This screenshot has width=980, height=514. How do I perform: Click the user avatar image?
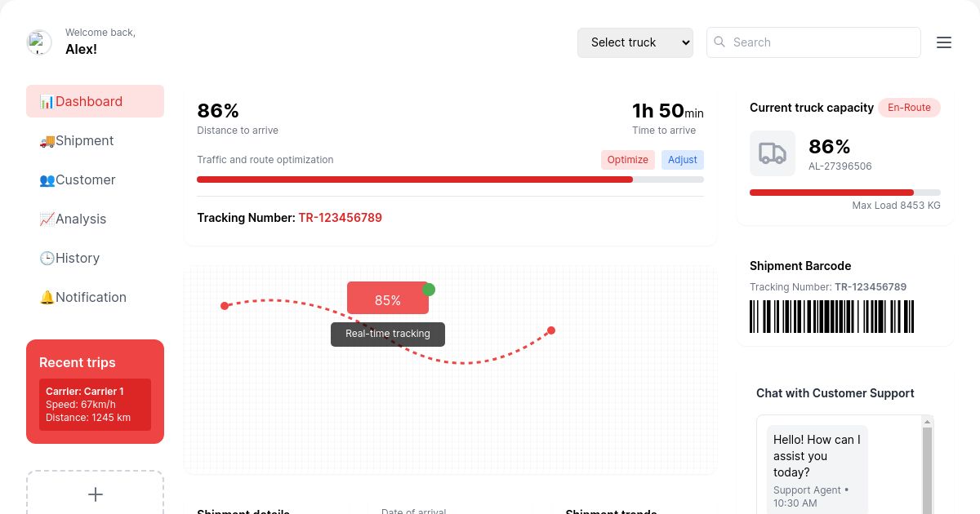tap(39, 42)
